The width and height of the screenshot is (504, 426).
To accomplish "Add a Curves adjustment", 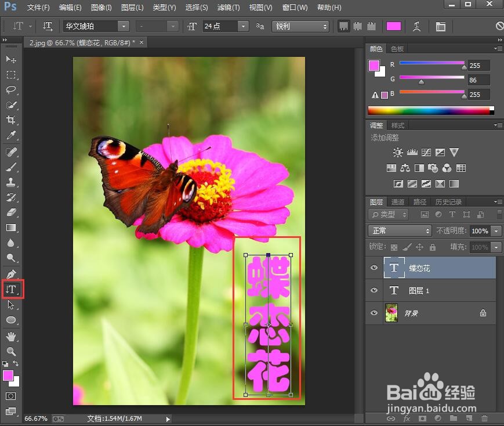I will [x=426, y=152].
